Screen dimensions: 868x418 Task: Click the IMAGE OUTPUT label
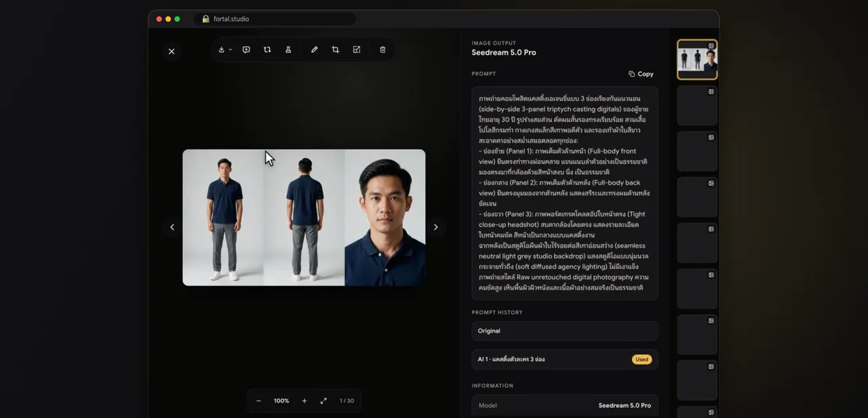coord(494,43)
